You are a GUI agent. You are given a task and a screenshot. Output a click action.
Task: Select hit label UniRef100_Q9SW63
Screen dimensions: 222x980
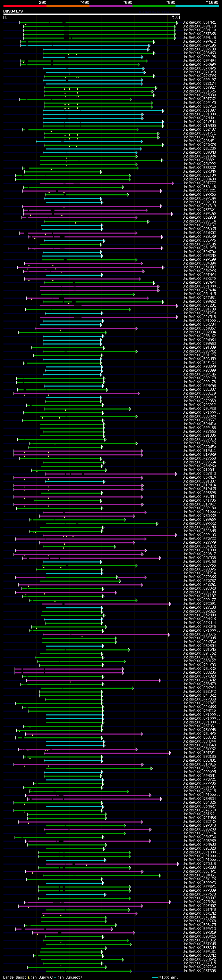click(199, 53)
